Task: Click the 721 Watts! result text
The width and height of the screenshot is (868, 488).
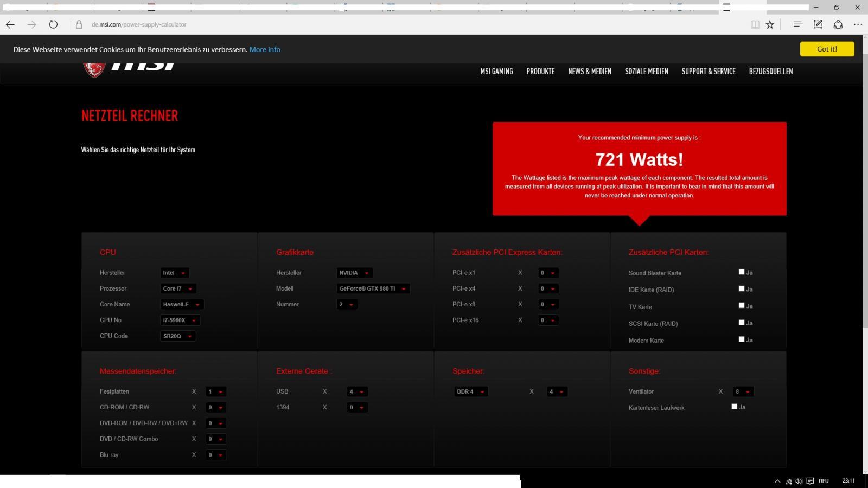Action: 639,159
